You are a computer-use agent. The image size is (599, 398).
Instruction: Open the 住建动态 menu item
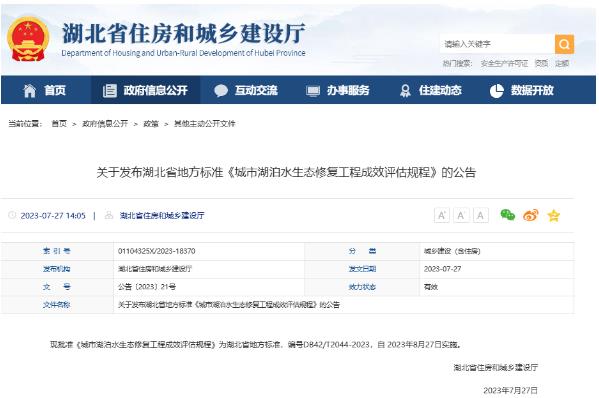(x=430, y=91)
